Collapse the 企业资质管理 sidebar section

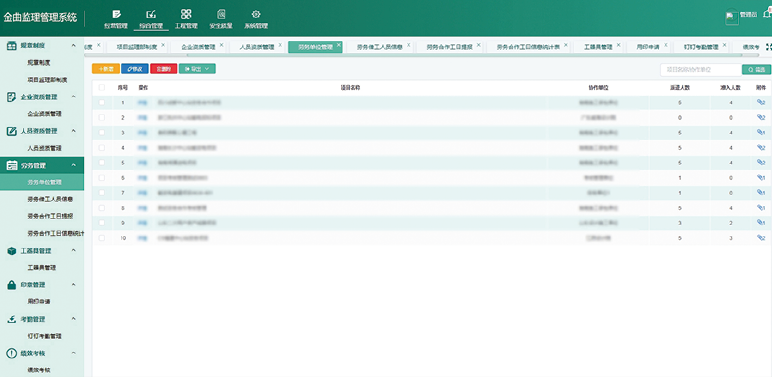(74, 97)
